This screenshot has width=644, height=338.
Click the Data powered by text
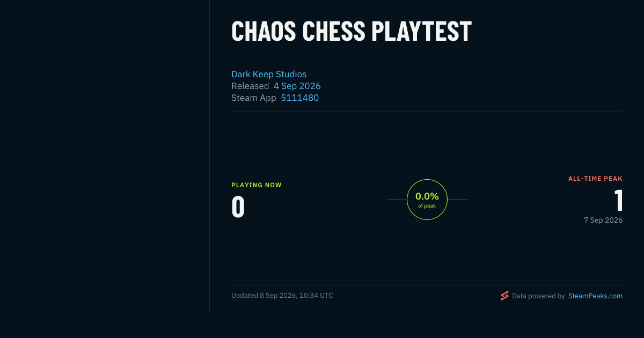tap(538, 296)
